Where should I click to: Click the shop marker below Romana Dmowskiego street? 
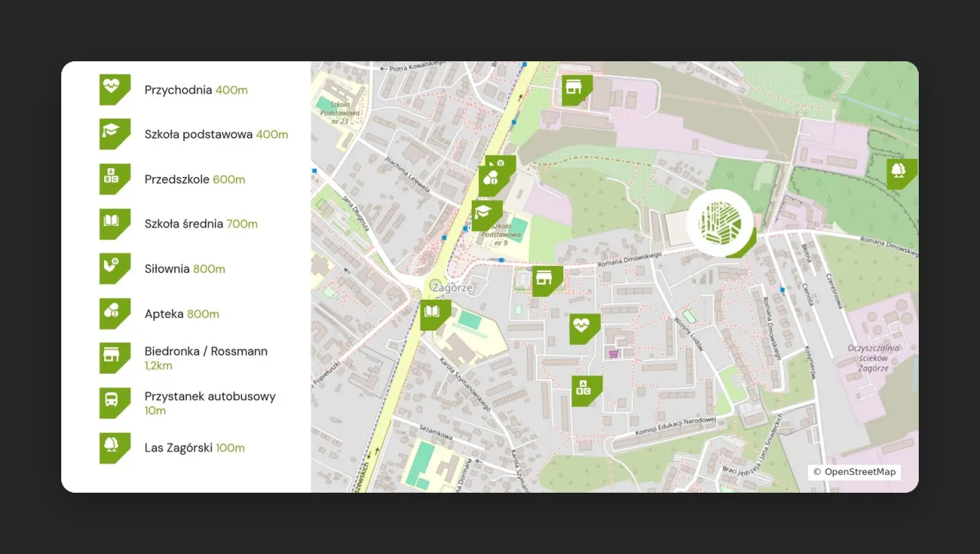[547, 281]
